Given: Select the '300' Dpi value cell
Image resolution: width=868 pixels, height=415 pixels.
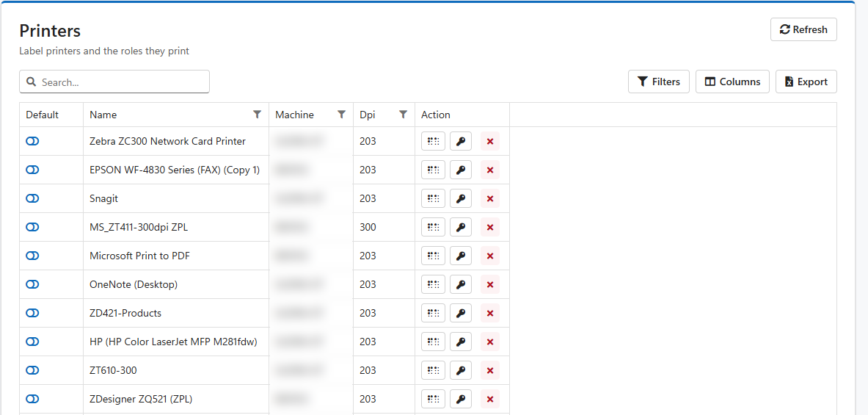Looking at the screenshot, I should pyautogui.click(x=384, y=227).
